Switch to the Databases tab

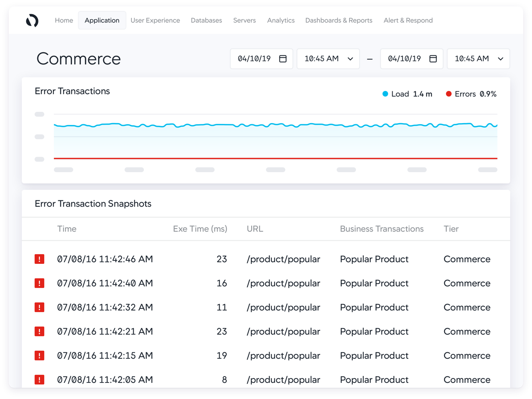click(206, 21)
